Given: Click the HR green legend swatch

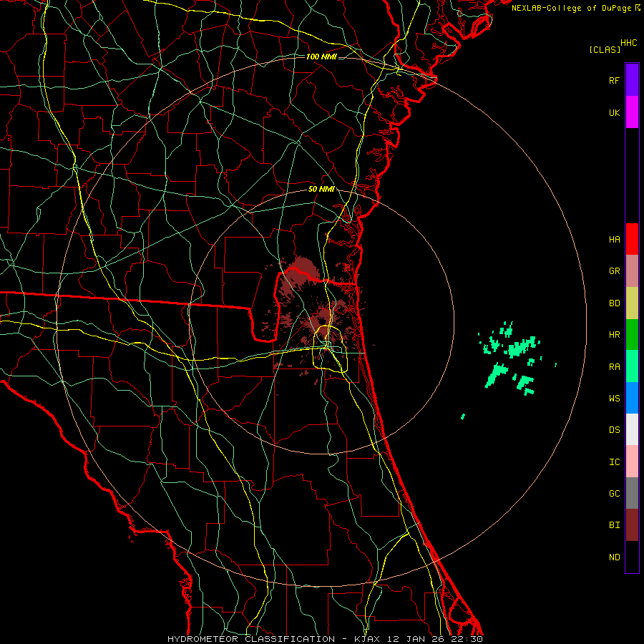Looking at the screenshot, I should (632, 334).
